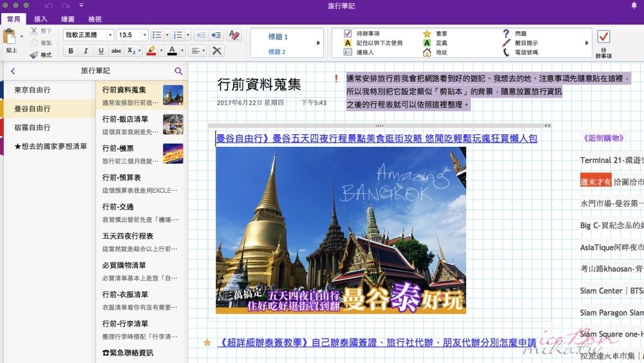Clear formatting with the eraser icon
This screenshot has height=363, width=644.
[234, 35]
